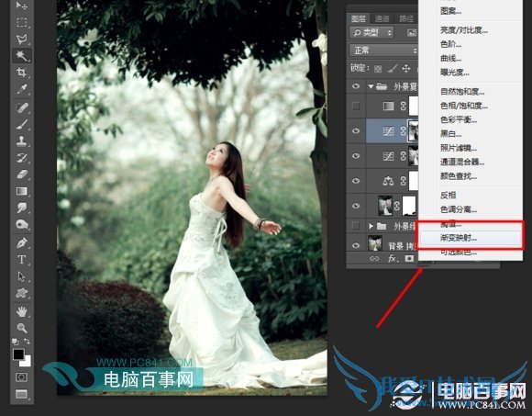Open the fx layer style menu
The image size is (532, 416).
click(x=392, y=259)
